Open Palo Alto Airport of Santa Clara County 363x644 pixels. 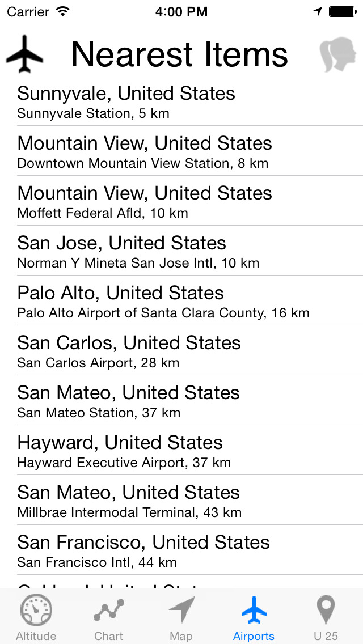[181, 300]
